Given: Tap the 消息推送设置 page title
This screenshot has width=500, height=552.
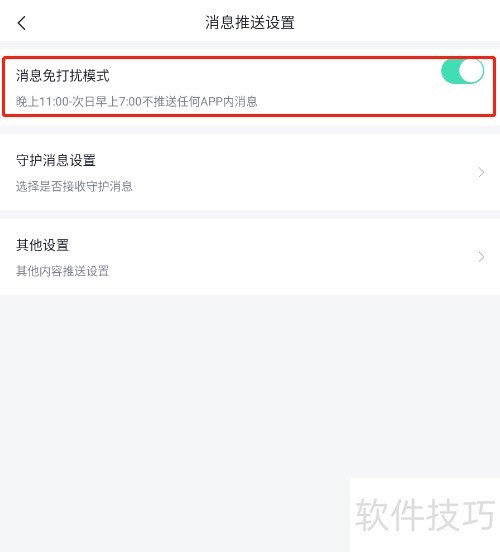Looking at the screenshot, I should coord(250,23).
